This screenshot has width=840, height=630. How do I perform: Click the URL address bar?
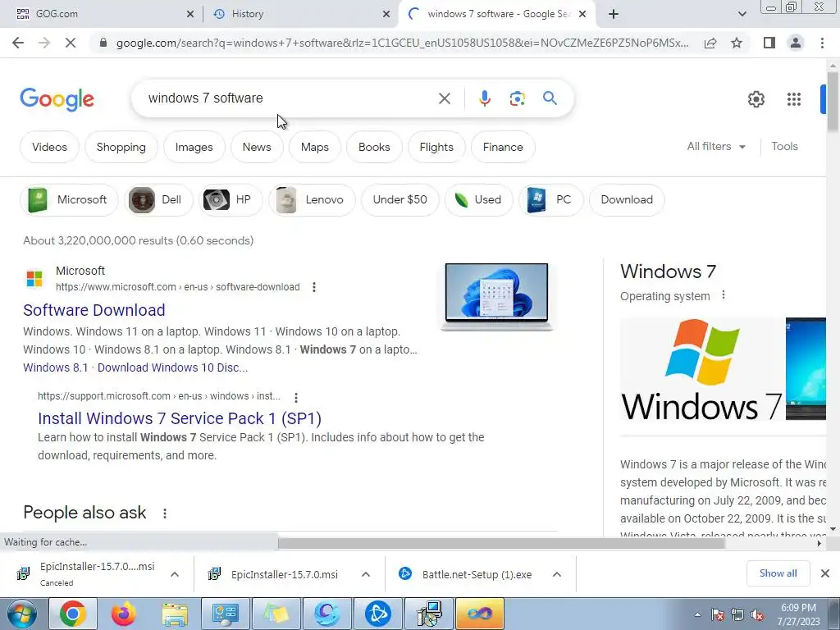(x=402, y=43)
